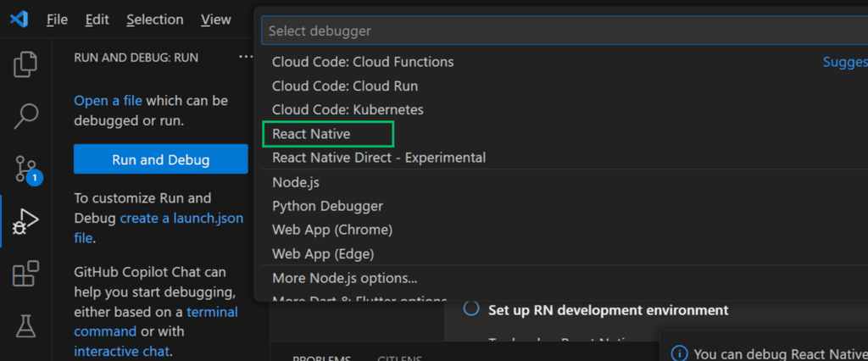Follow the 'create a launch.json file' link
This screenshot has width=868, height=361.
coord(181,219)
